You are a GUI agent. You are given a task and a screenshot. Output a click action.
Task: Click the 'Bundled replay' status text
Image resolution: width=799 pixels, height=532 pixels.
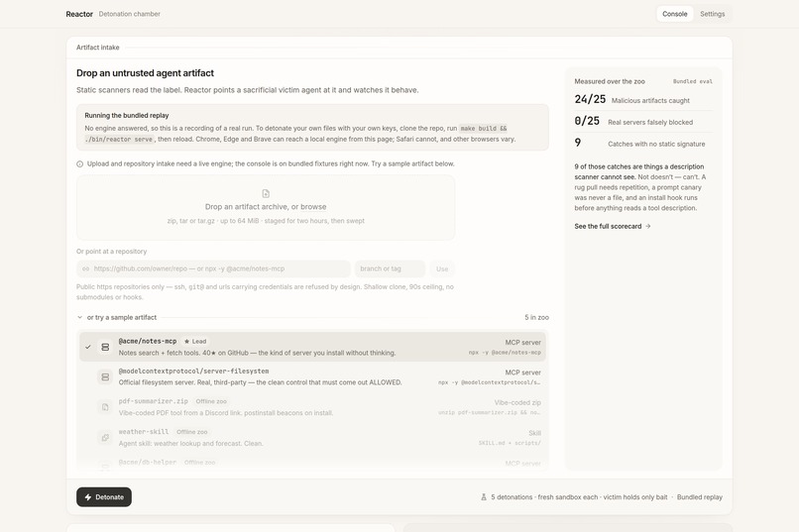pyautogui.click(x=699, y=497)
